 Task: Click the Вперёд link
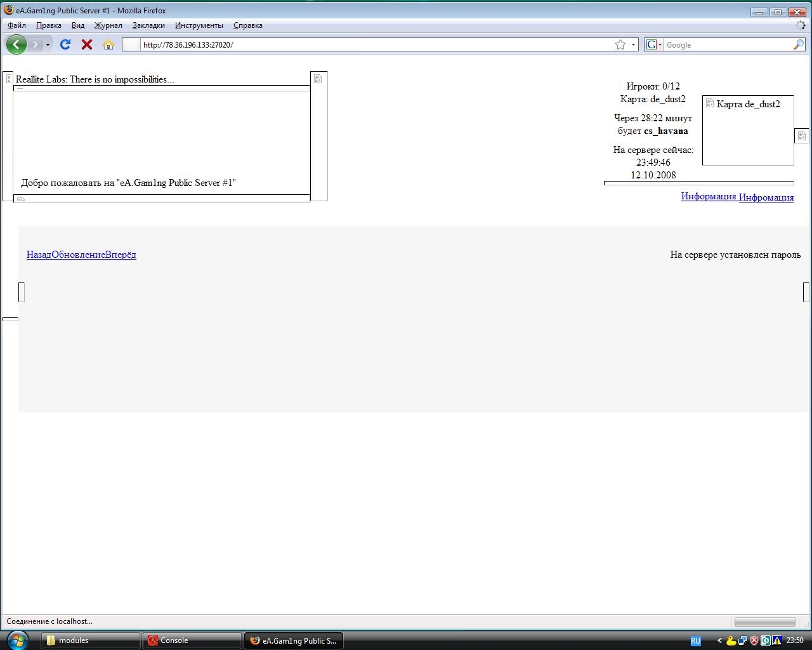(x=121, y=255)
